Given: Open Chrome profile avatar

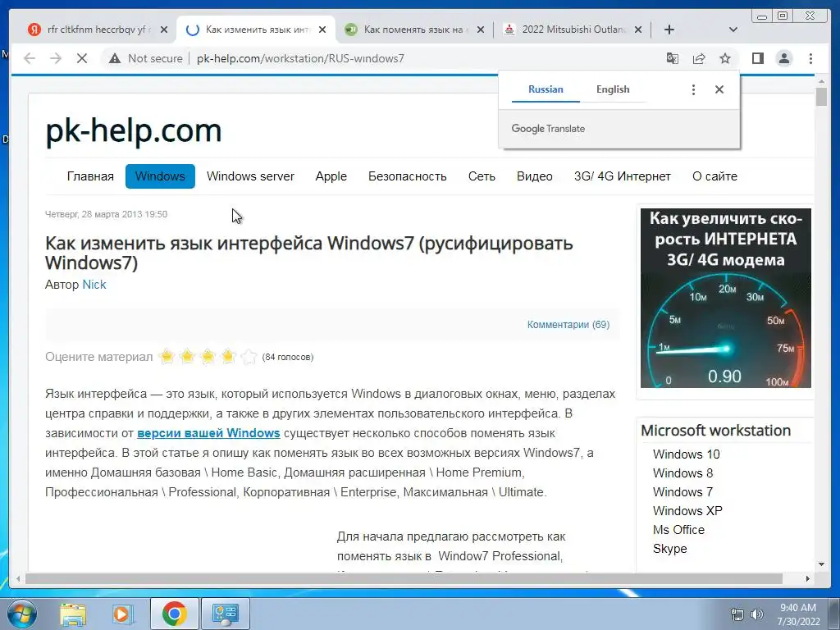Looking at the screenshot, I should pyautogui.click(x=783, y=58).
